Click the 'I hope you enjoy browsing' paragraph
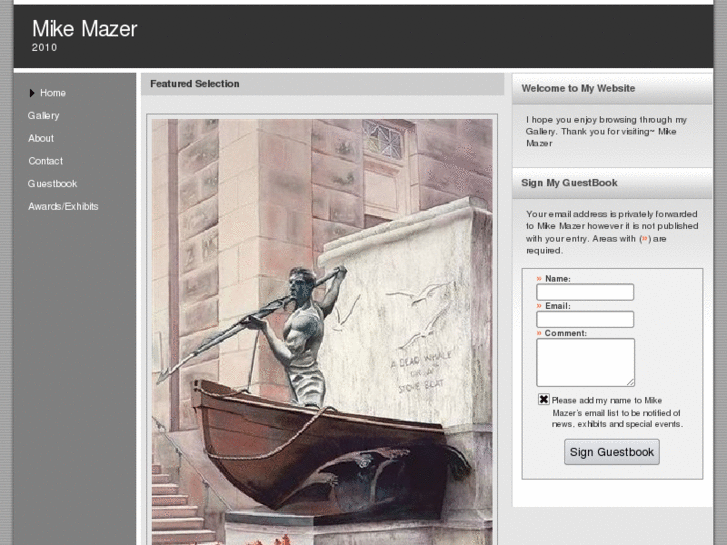Screen dimensions: 727x545 point(606,132)
